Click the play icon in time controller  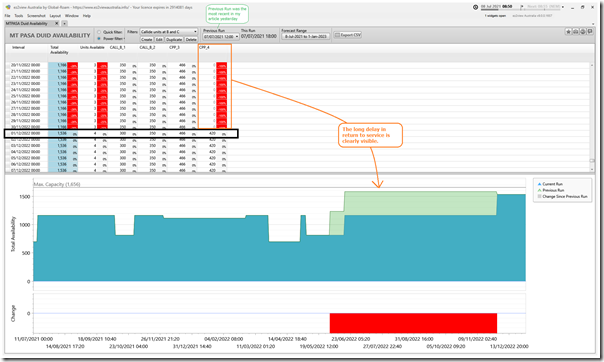point(522,7)
